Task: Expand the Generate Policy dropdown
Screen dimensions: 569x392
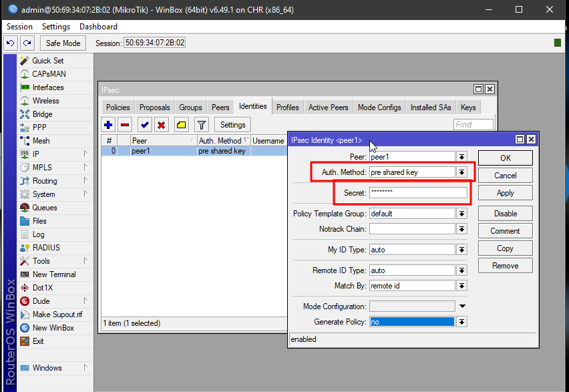Action: click(461, 322)
